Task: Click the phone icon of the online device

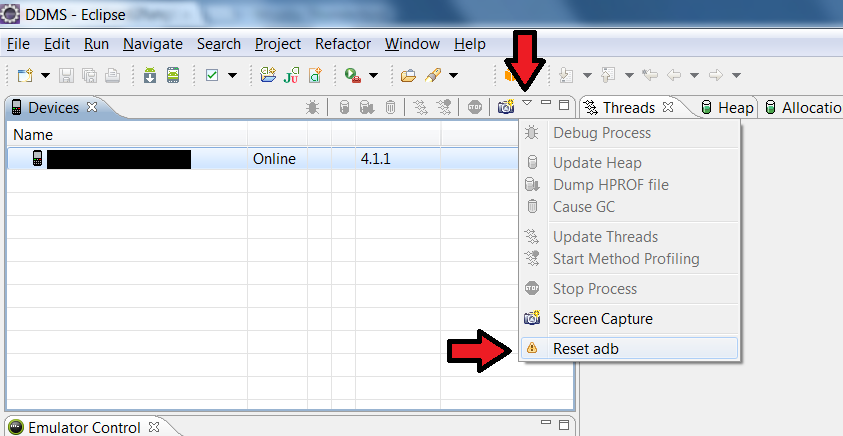Action: coord(37,158)
